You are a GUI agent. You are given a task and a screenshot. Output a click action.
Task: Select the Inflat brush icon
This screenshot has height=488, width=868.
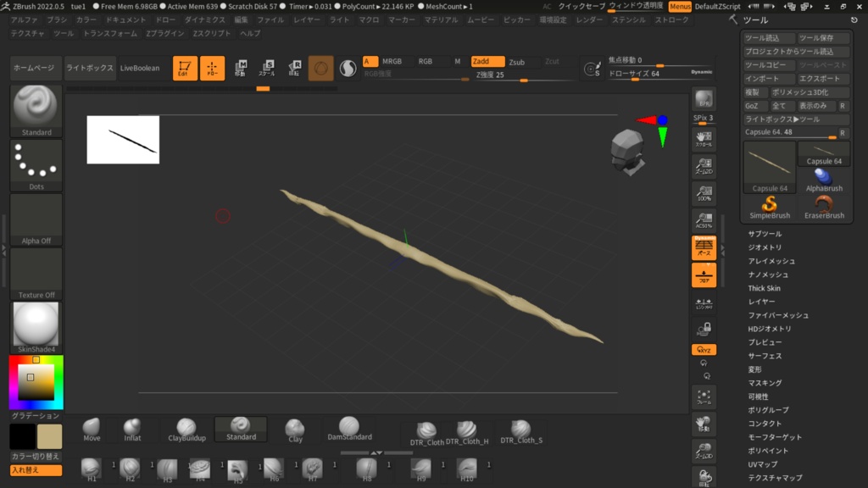132,430
